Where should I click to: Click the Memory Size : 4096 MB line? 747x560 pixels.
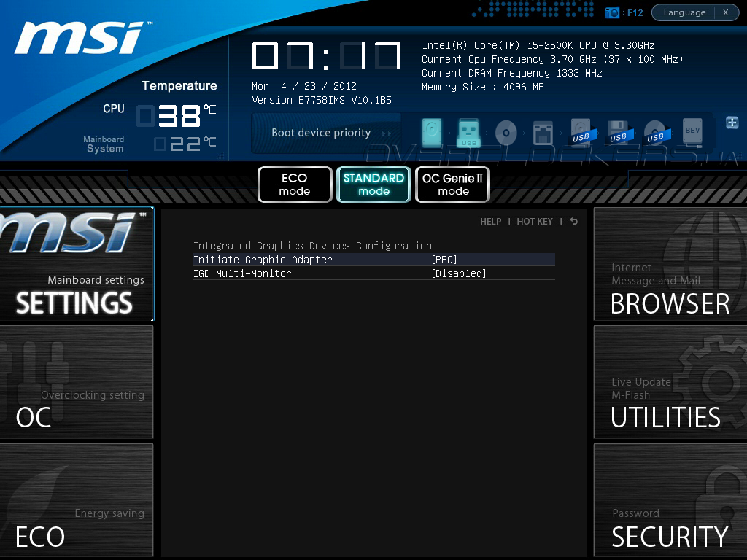tap(483, 87)
